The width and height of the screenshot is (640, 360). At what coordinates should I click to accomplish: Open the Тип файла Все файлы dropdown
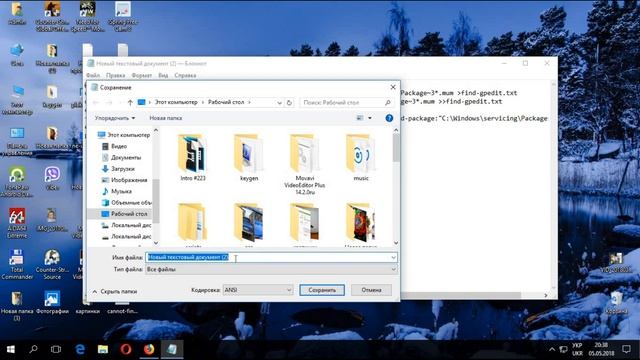coord(271,269)
